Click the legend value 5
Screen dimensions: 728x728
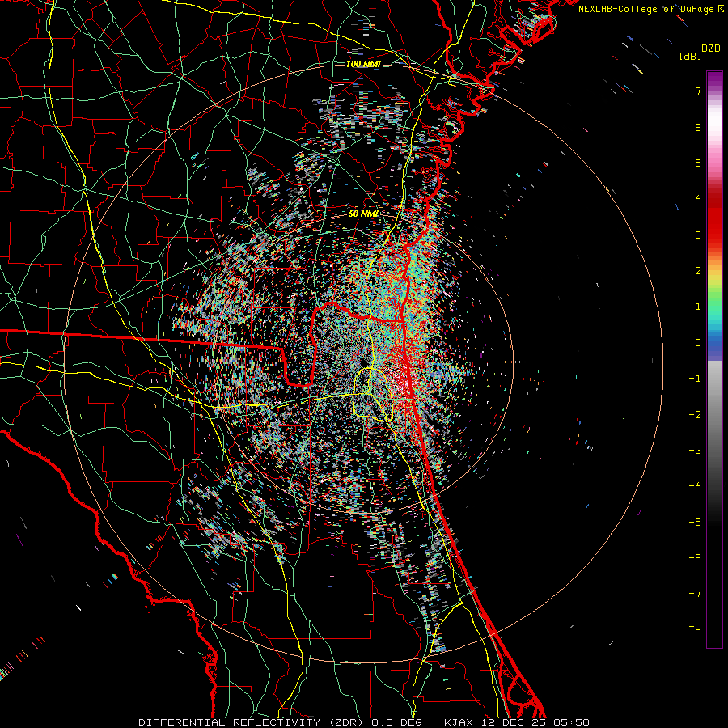(x=698, y=163)
